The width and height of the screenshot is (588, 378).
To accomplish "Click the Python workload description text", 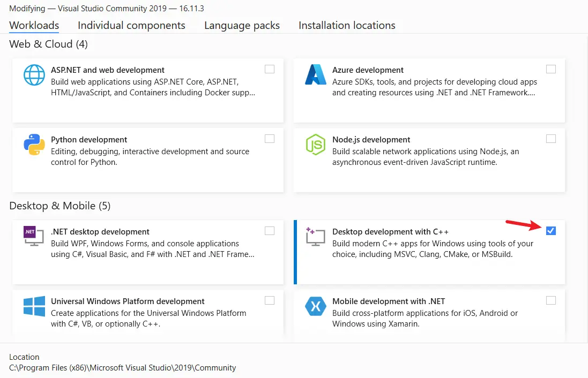I will coord(150,157).
